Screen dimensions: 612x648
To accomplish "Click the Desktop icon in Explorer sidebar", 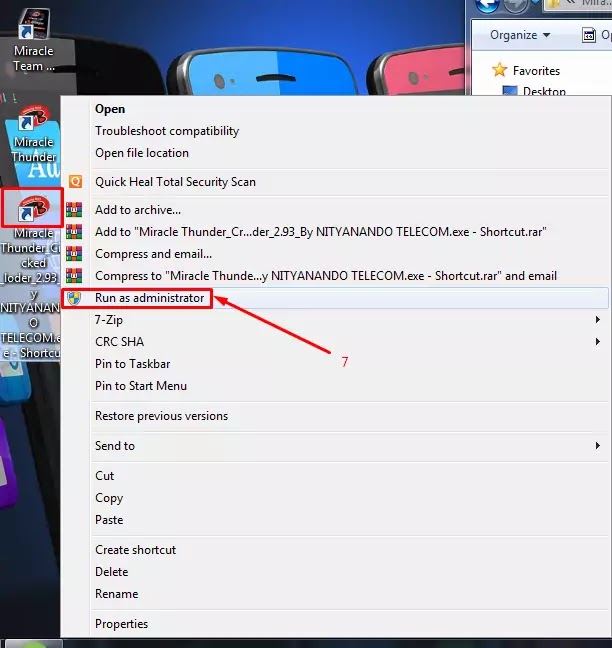I will [x=510, y=91].
